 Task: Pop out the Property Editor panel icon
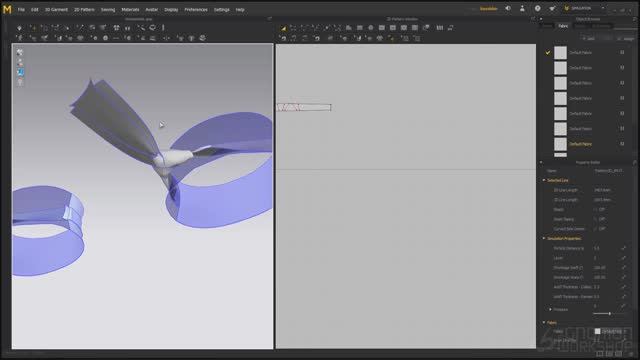(635, 162)
